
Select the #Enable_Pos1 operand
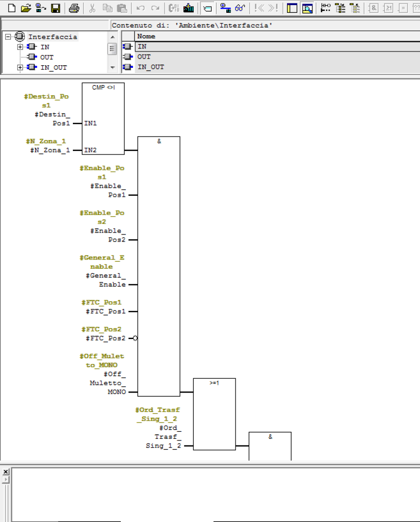108,191
